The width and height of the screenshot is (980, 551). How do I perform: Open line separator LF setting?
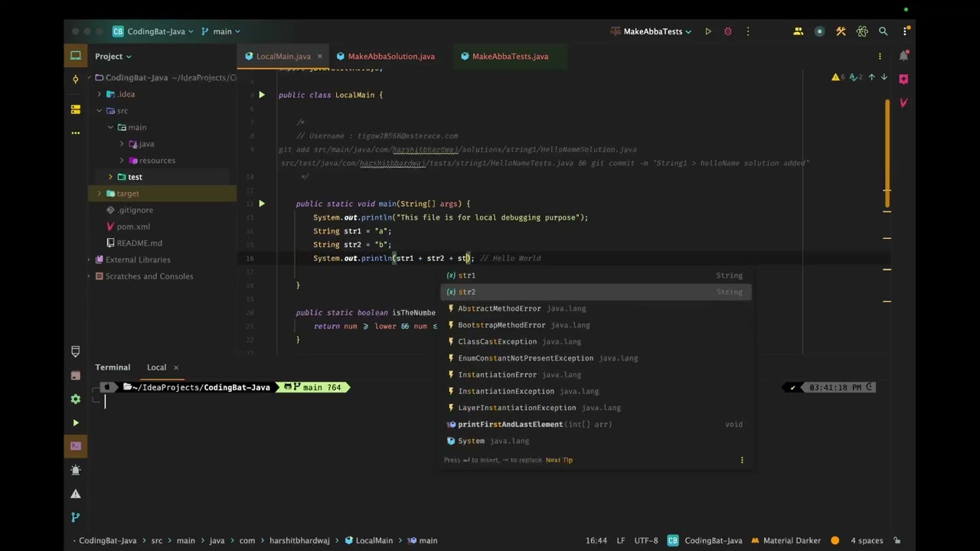click(x=621, y=540)
